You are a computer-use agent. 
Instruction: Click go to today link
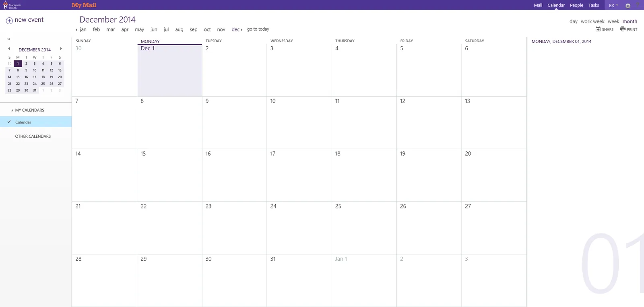pyautogui.click(x=258, y=29)
